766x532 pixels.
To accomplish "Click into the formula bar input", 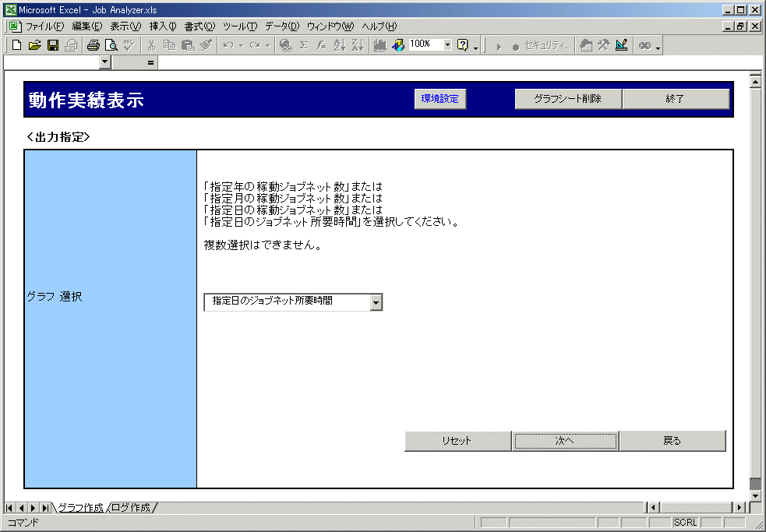I will (x=459, y=62).
